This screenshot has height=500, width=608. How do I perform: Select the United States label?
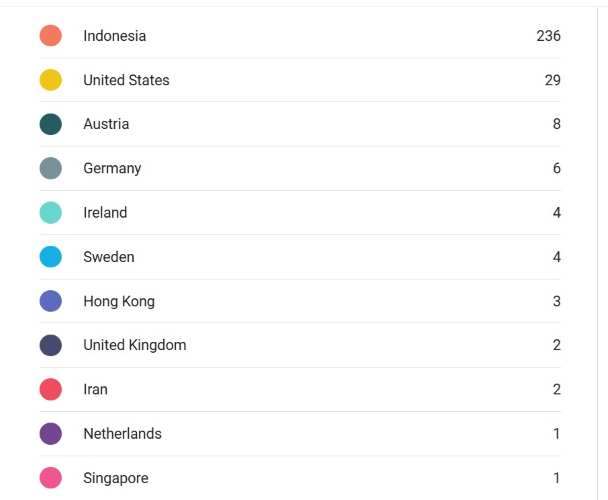126,80
